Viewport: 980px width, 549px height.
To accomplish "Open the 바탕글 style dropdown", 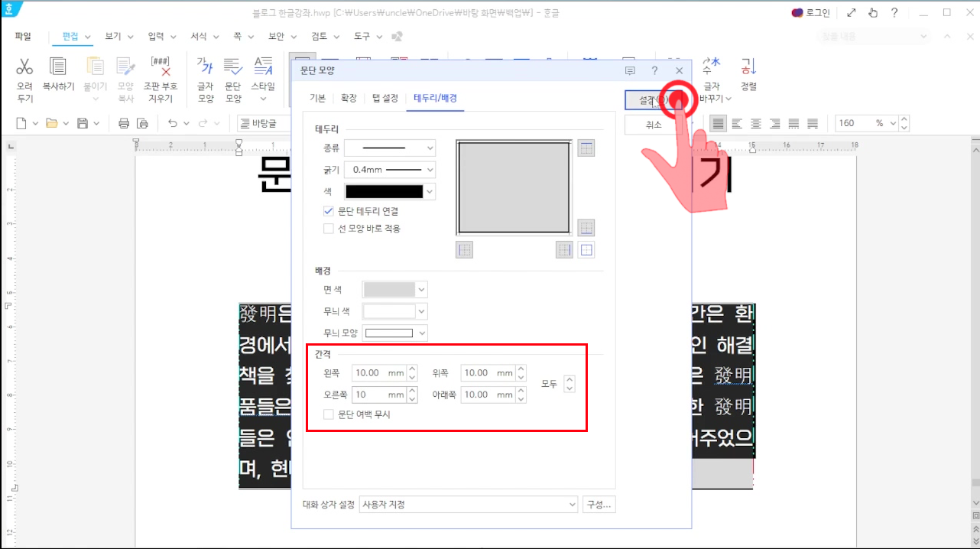I will point(265,123).
